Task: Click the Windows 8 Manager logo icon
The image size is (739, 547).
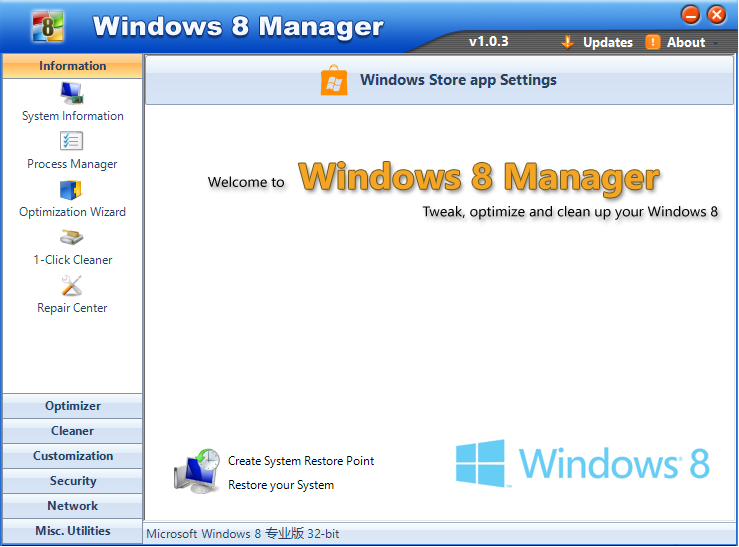Action: pos(48,26)
